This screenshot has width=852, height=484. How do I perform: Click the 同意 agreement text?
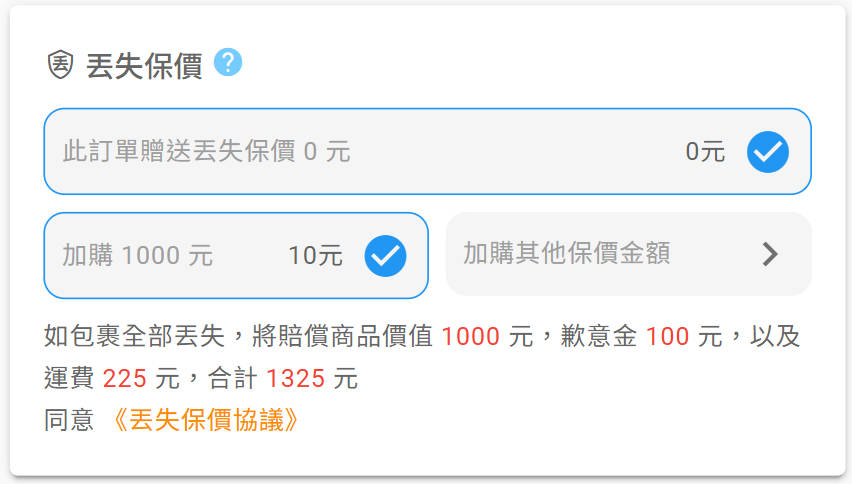[x=69, y=420]
